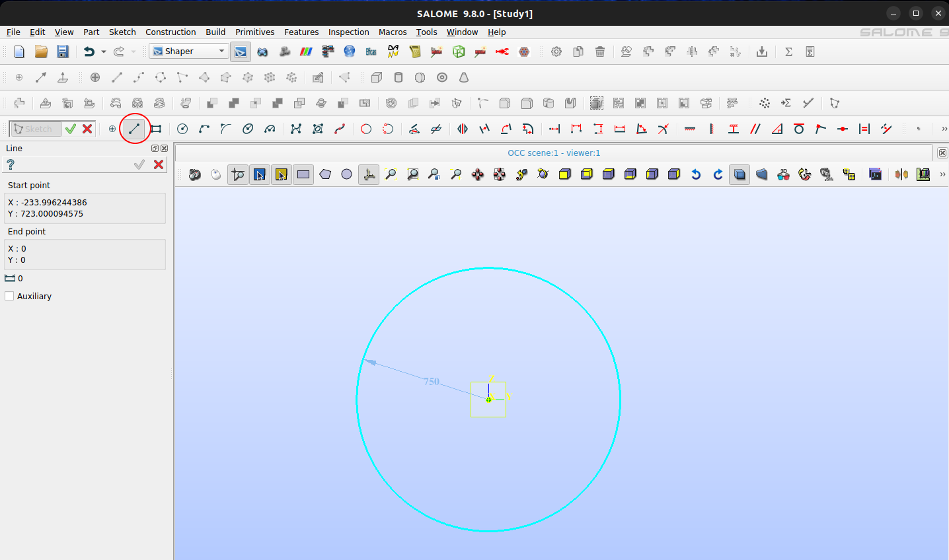Click the Save document icon
This screenshot has width=949, height=560.
click(x=63, y=52)
